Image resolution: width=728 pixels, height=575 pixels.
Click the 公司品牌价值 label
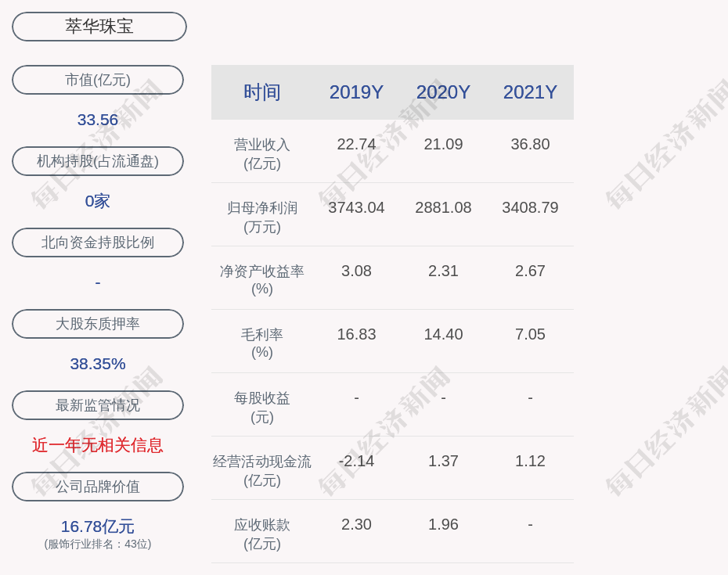click(x=98, y=487)
